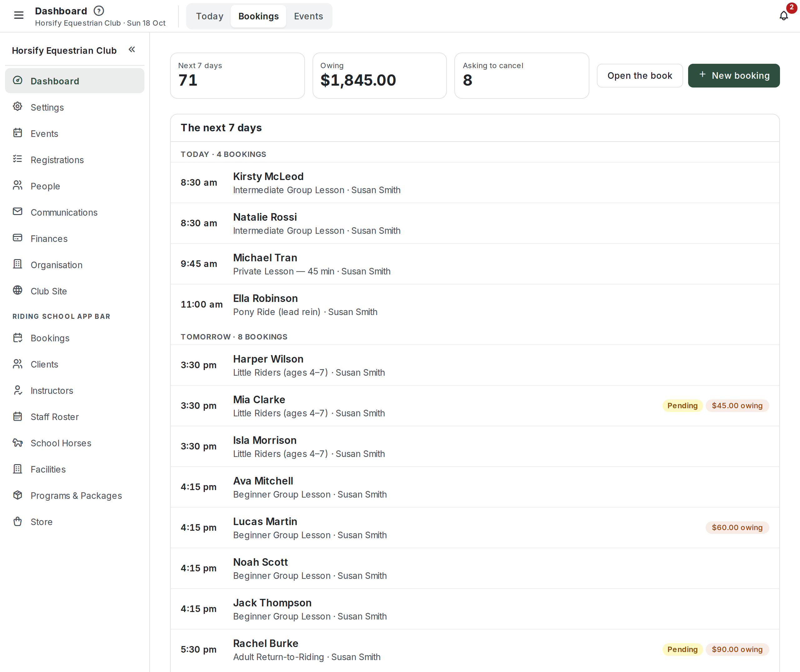Click the Club Site globe icon
Viewport: 800px width, 672px height.
click(x=17, y=291)
